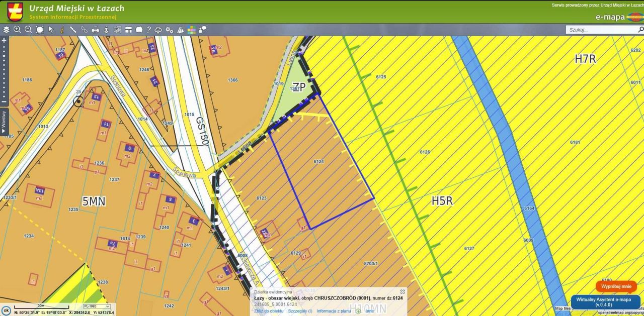The height and width of the screenshot is (316, 644).
Task: Click the chain link share tool
Action: 84,30
